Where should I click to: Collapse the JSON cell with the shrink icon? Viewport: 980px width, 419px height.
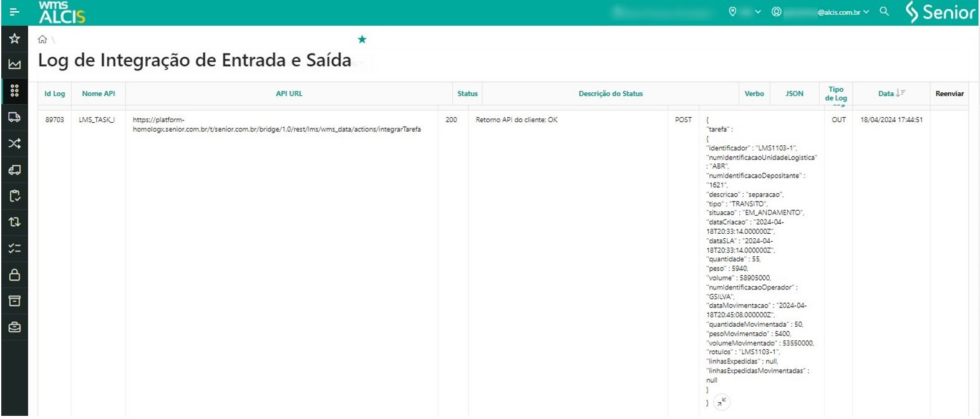pyautogui.click(x=721, y=402)
